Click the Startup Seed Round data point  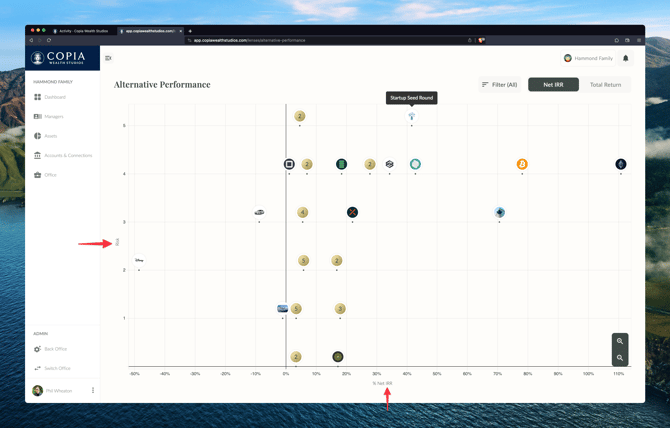click(411, 116)
